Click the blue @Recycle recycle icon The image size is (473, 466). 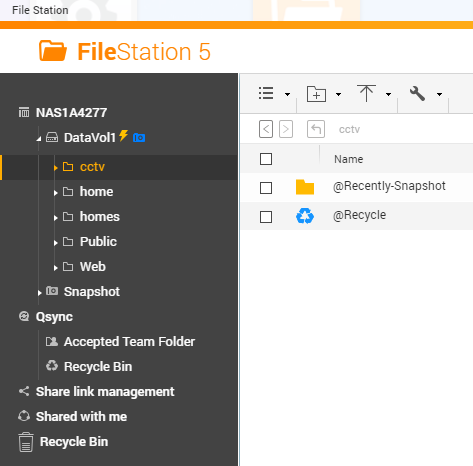point(305,216)
